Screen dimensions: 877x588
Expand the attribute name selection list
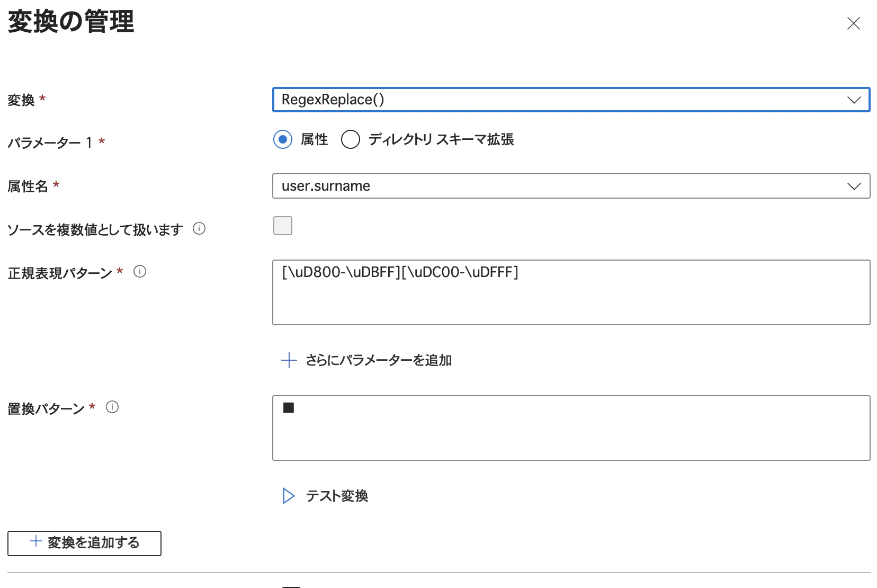tap(853, 186)
